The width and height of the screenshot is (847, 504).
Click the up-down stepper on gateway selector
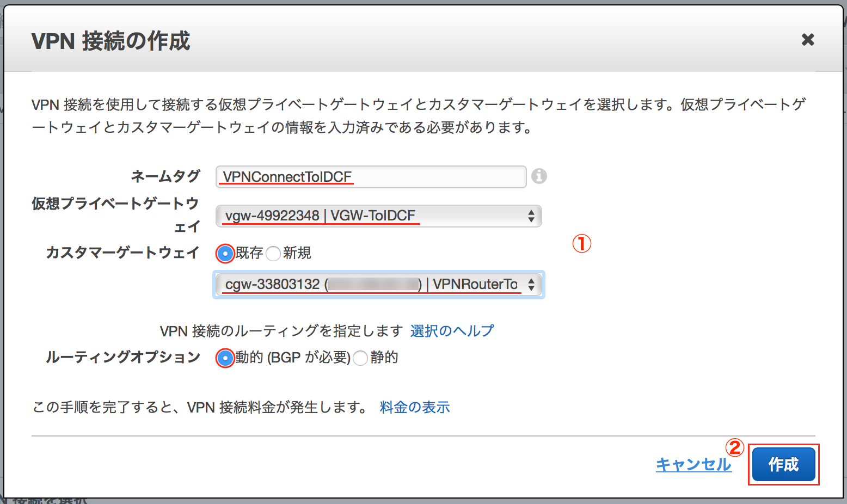(x=532, y=216)
